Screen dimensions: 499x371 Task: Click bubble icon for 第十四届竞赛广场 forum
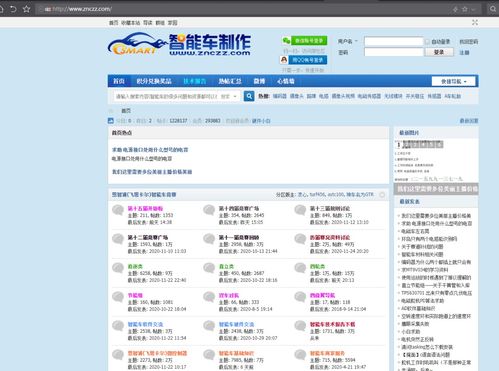coord(209,210)
